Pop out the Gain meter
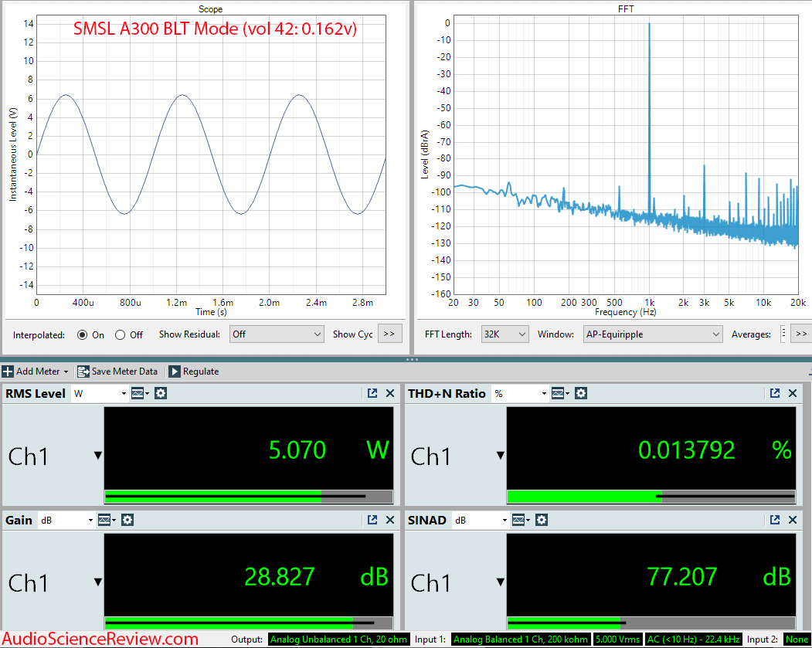Image resolution: width=812 pixels, height=648 pixels. 372,520
